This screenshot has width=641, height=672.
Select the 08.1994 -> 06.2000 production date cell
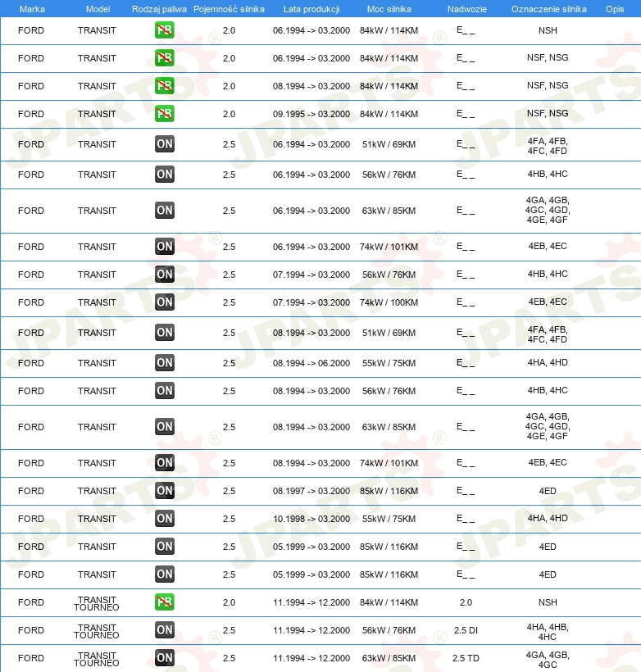[x=311, y=363]
